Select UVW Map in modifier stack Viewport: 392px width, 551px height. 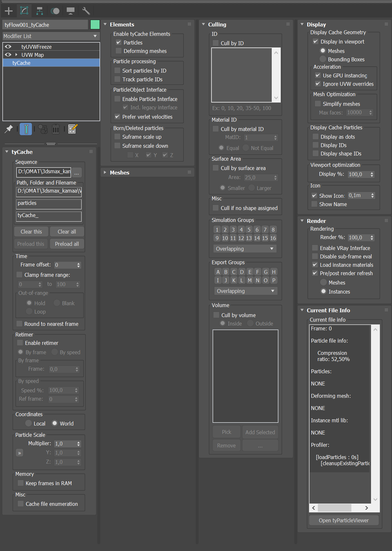tap(51, 55)
